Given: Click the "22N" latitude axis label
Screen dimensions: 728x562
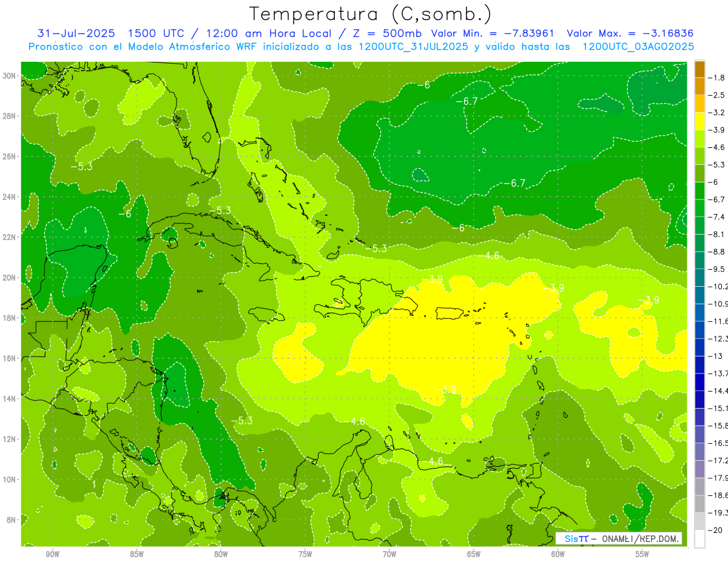Looking at the screenshot, I should pyautogui.click(x=9, y=237).
